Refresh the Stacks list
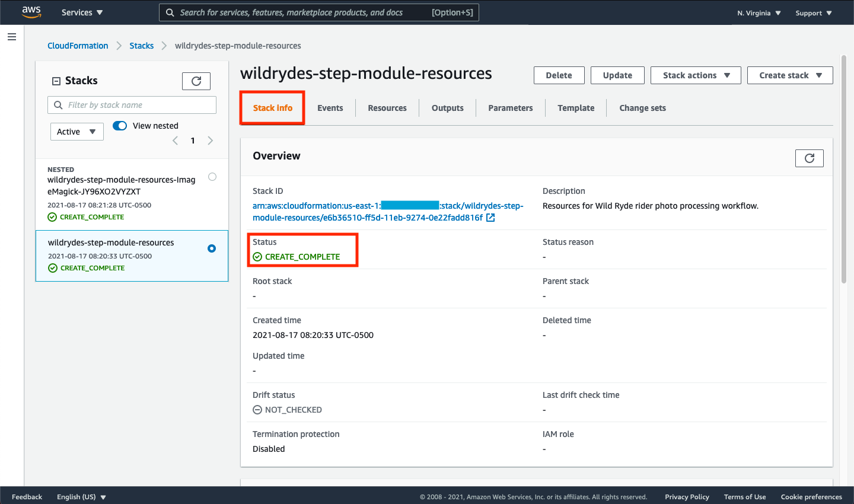 click(x=196, y=81)
